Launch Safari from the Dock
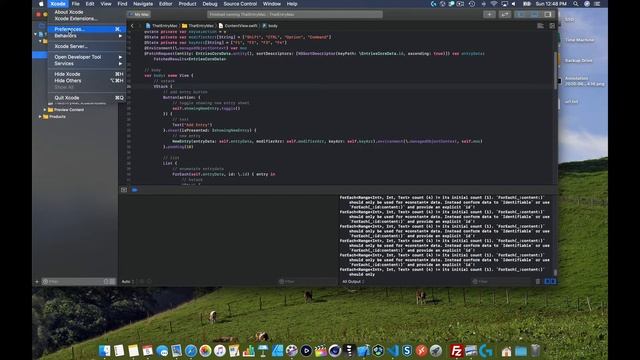The height and width of the screenshot is (360, 640). 191,351
